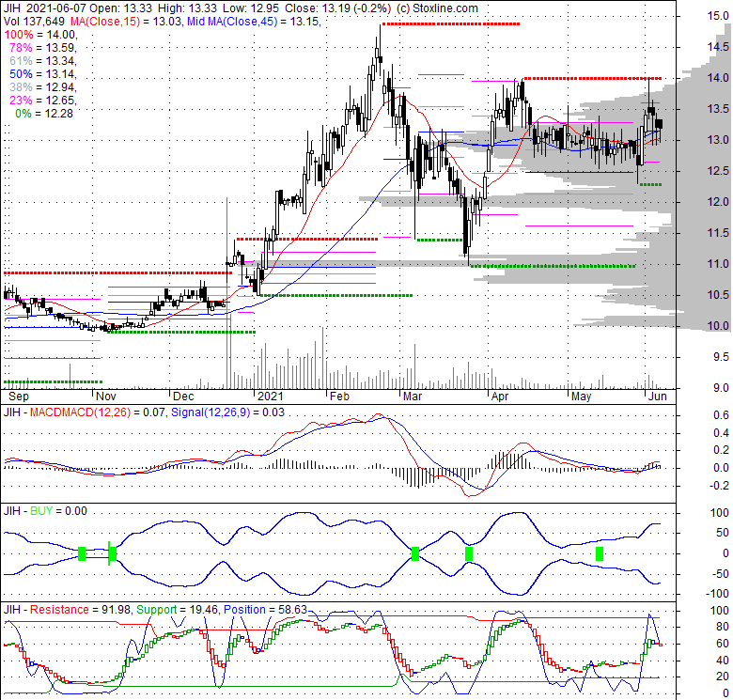Click the 'Vol 137,649' volume readout

[x=34, y=22]
